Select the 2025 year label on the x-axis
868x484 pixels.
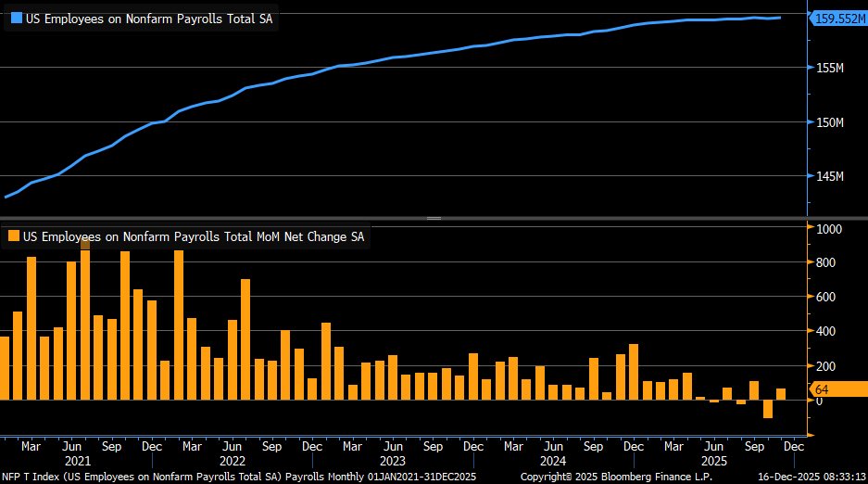[x=713, y=460]
